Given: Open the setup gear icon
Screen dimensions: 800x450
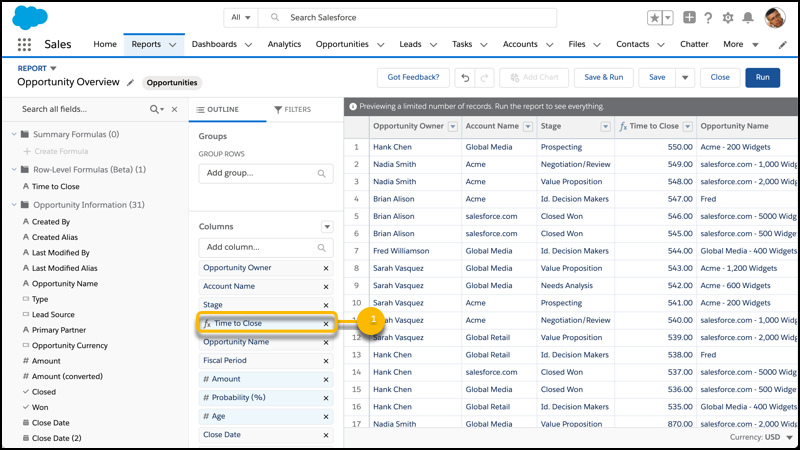Looking at the screenshot, I should [x=728, y=18].
